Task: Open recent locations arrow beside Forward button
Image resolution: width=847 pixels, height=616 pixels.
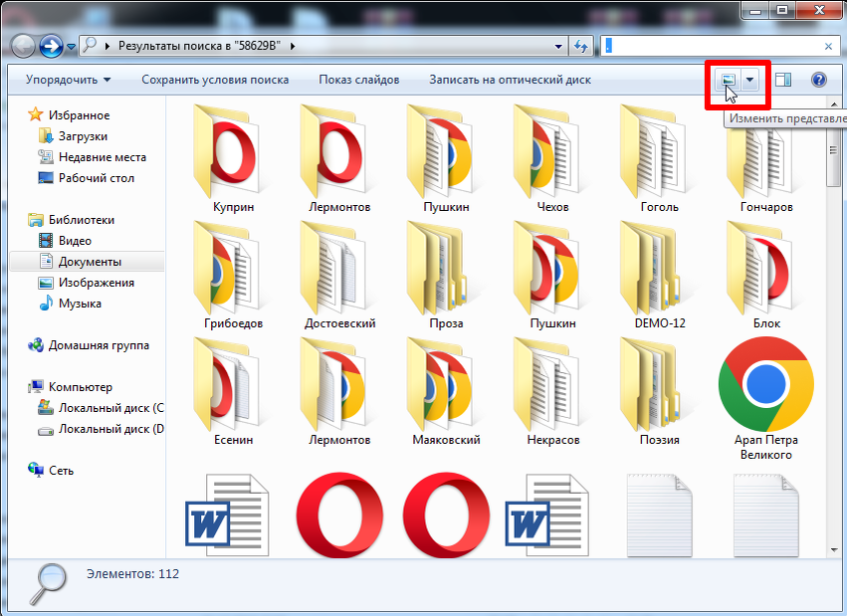Action: (71, 47)
